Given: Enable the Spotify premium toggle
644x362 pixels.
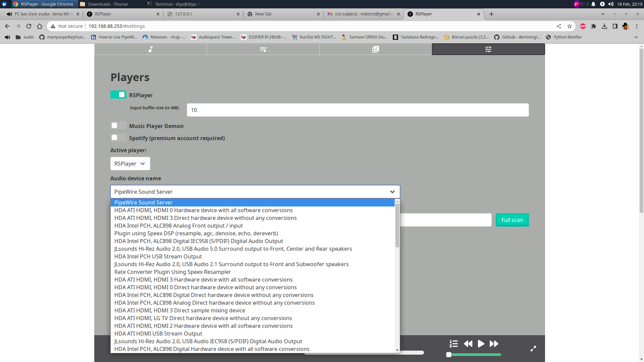Looking at the screenshot, I should click(x=118, y=138).
